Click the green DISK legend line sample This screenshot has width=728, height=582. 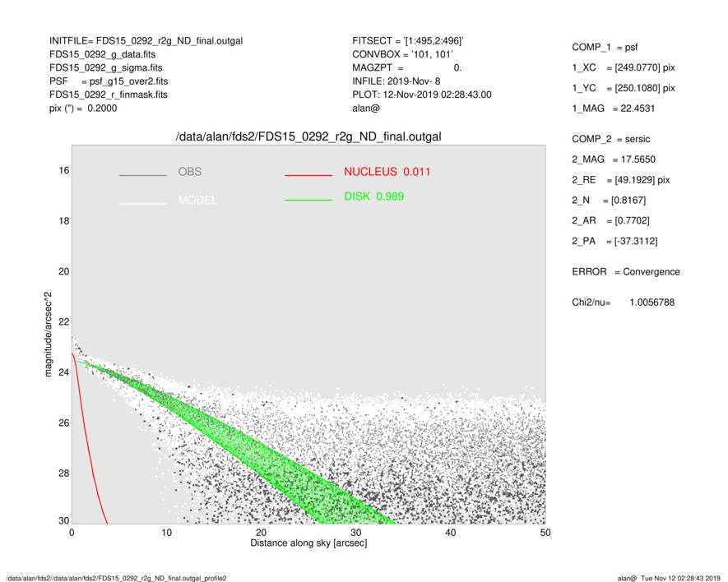pyautogui.click(x=308, y=200)
